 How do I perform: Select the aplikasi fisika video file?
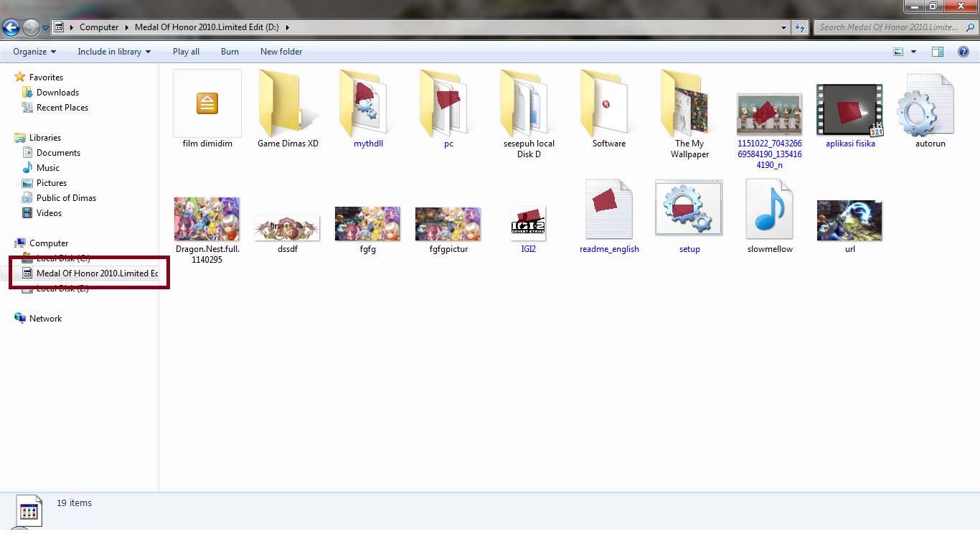[x=850, y=115]
